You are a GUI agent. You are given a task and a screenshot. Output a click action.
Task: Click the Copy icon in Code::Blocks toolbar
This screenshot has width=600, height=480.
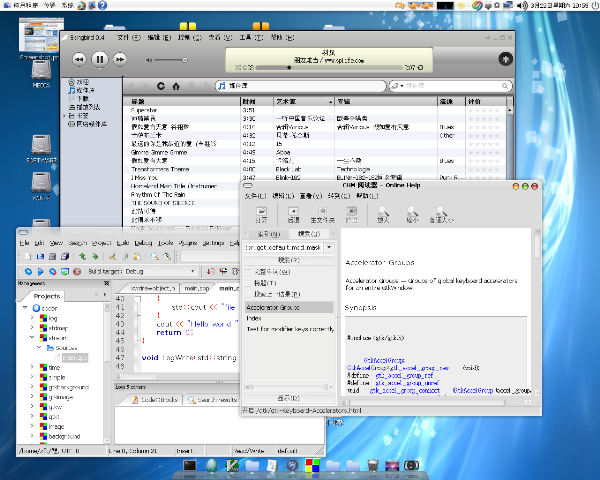click(x=125, y=256)
